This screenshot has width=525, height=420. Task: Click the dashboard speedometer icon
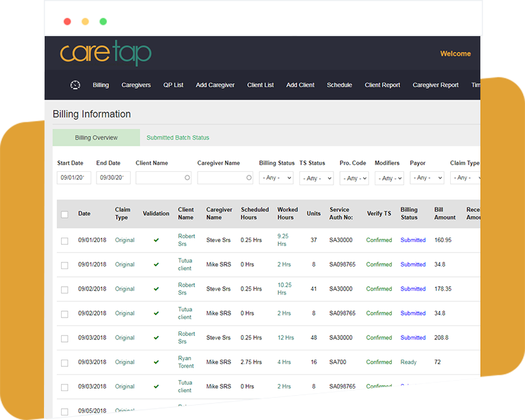click(75, 85)
